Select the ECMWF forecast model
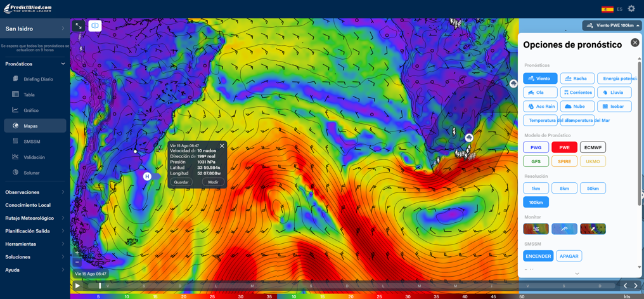This screenshot has width=644, height=299. 593,147
